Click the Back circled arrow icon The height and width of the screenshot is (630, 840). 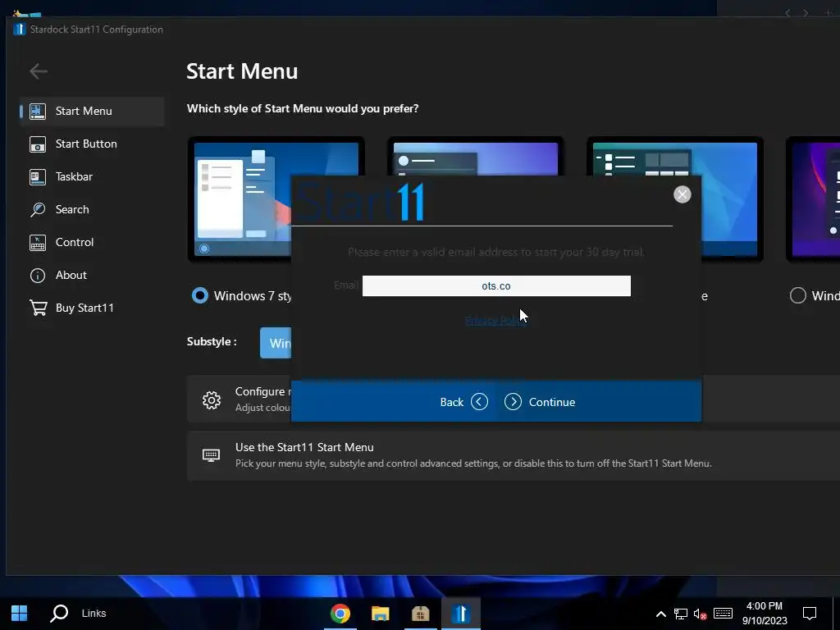tap(479, 401)
